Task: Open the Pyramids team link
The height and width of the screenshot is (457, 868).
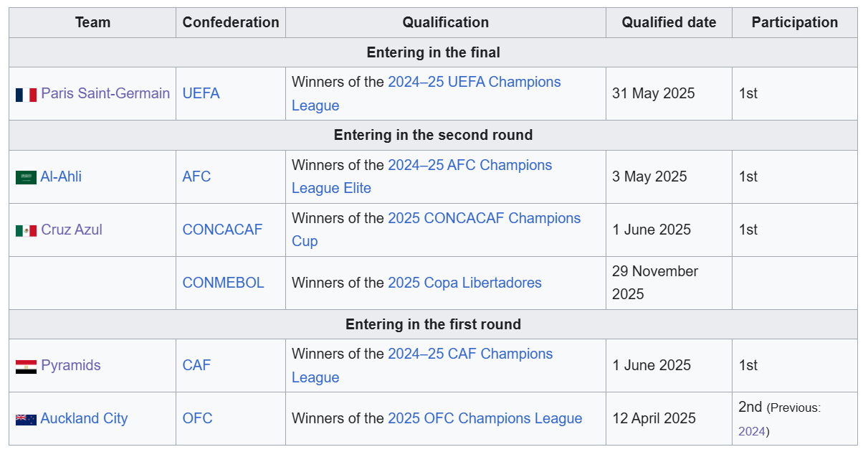Action: click(71, 365)
